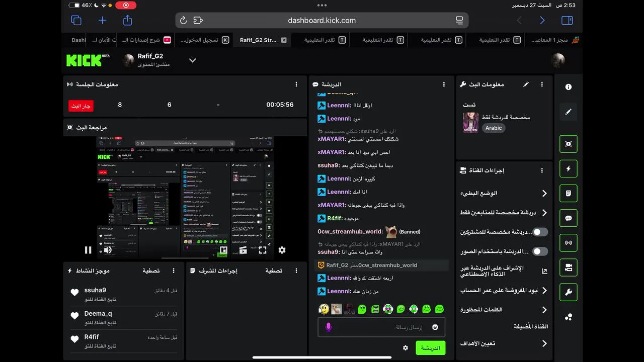This screenshot has width=644, height=362.
Task: Toggle the lightning activity feed sidebar icon
Action: 569,168
